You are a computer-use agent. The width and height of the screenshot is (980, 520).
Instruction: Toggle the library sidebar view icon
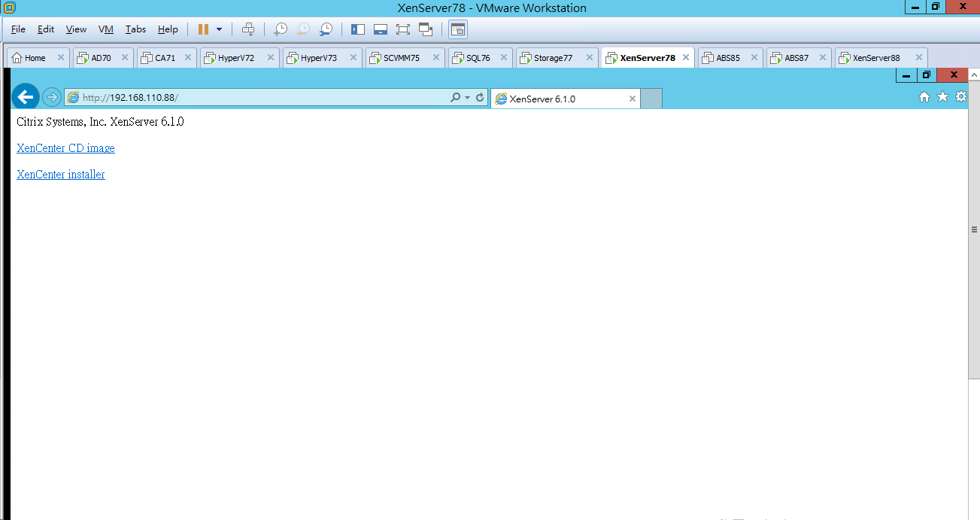pos(358,29)
